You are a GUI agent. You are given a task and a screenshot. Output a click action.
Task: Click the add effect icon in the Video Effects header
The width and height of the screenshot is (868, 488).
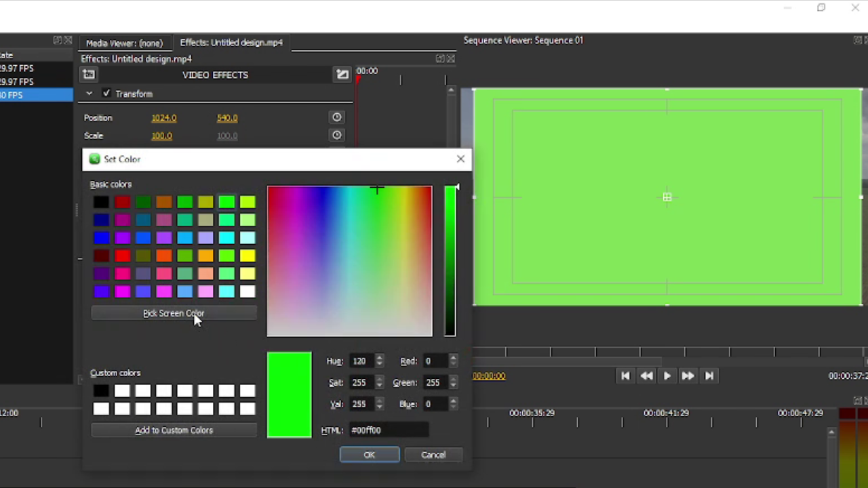tap(89, 75)
